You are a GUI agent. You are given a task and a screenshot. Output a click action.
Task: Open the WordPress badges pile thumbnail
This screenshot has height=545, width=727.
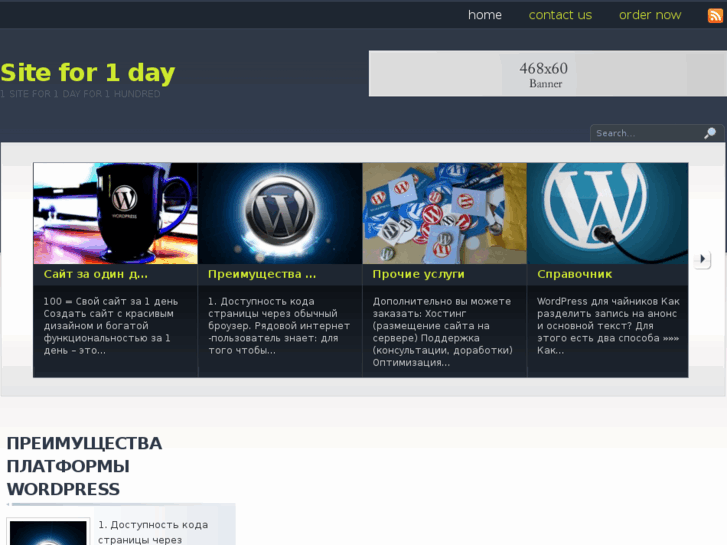pyautogui.click(x=445, y=213)
